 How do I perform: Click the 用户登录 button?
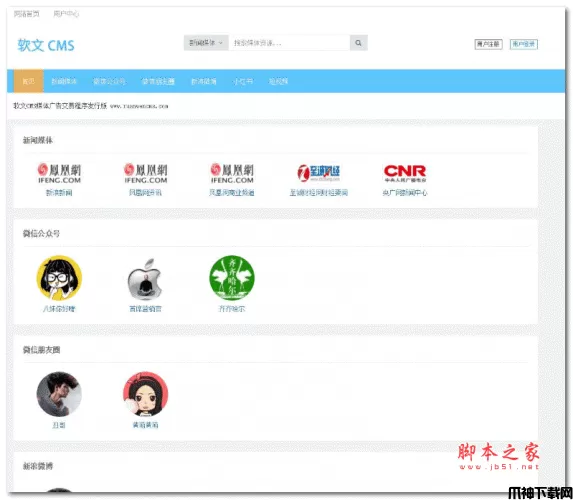[524, 44]
